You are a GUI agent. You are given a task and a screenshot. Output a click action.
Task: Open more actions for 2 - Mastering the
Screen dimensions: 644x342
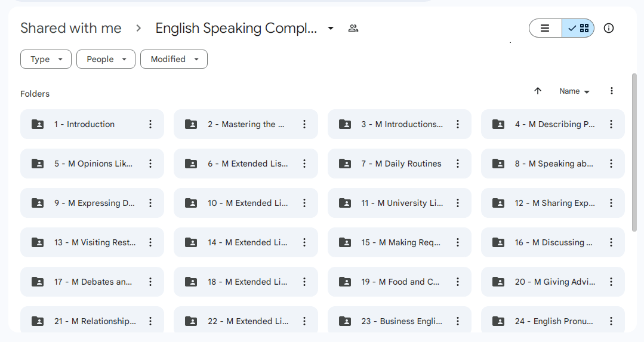tap(304, 124)
